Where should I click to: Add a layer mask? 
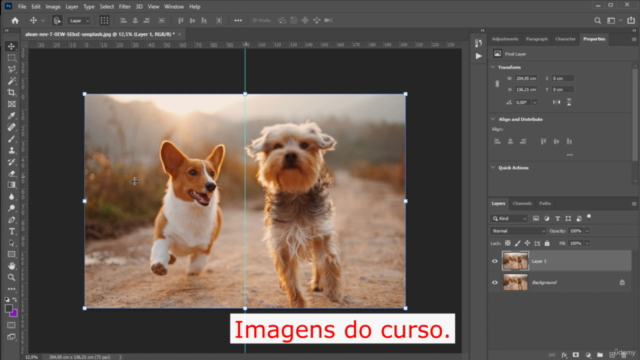pyautogui.click(x=576, y=355)
